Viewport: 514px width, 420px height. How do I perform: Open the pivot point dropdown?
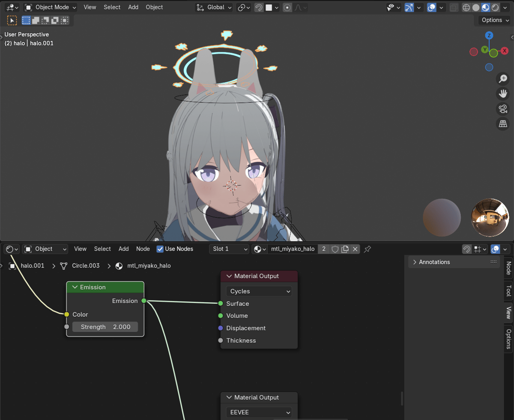tap(244, 7)
